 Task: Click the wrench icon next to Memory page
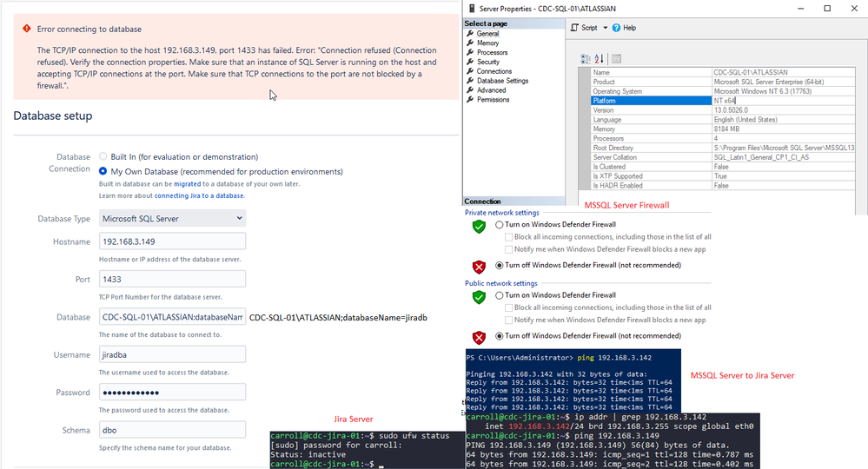(x=470, y=43)
